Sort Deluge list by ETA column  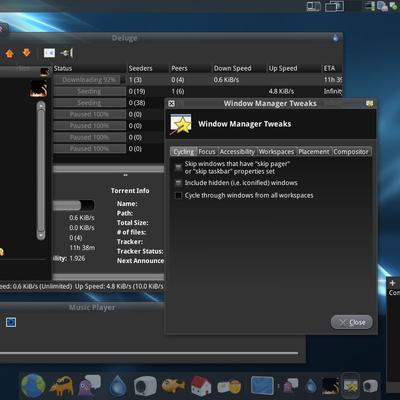coord(332,68)
